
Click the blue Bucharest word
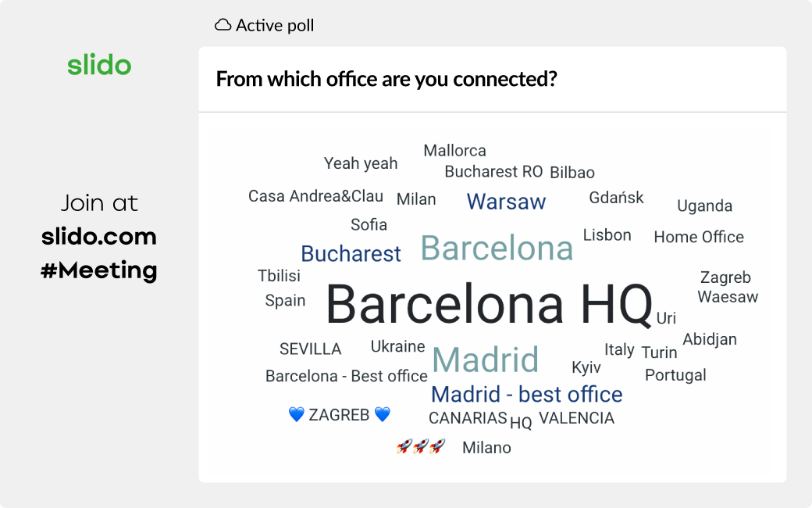[x=351, y=254]
